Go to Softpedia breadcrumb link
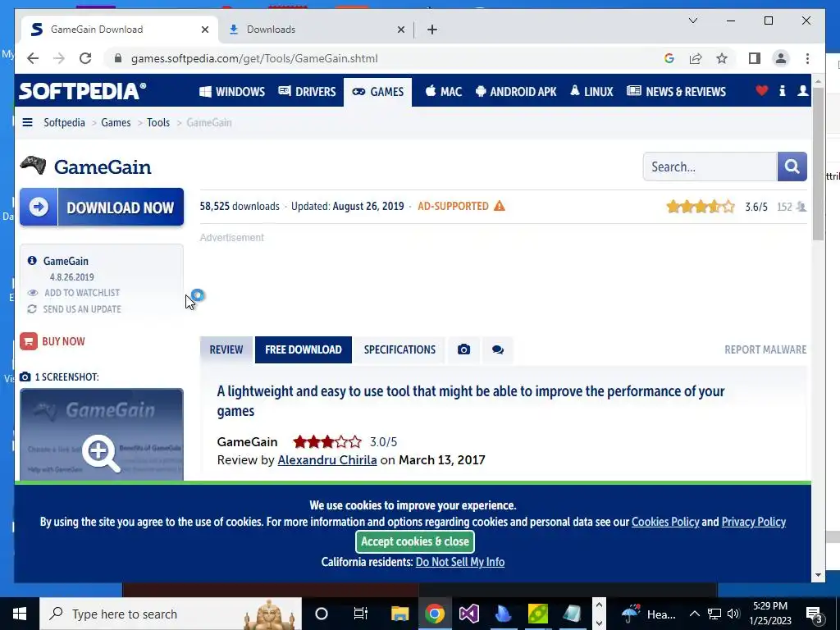This screenshot has height=630, width=840. click(x=64, y=123)
